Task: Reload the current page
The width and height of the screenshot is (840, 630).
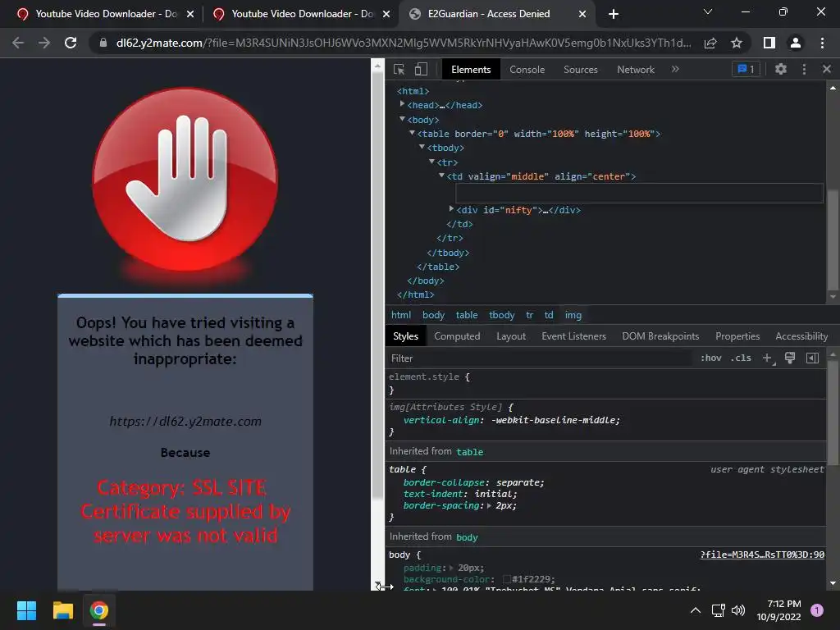Action: tap(71, 43)
